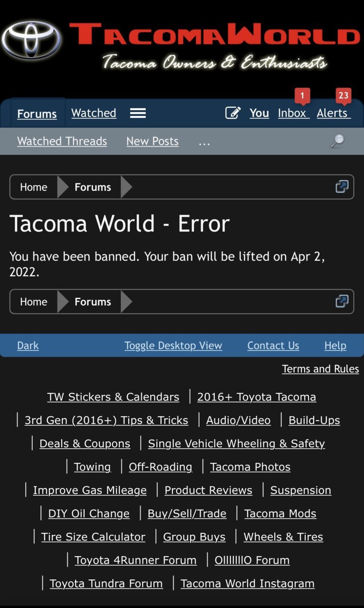Toggle Desktop View
The height and width of the screenshot is (608, 364).
pyautogui.click(x=173, y=346)
